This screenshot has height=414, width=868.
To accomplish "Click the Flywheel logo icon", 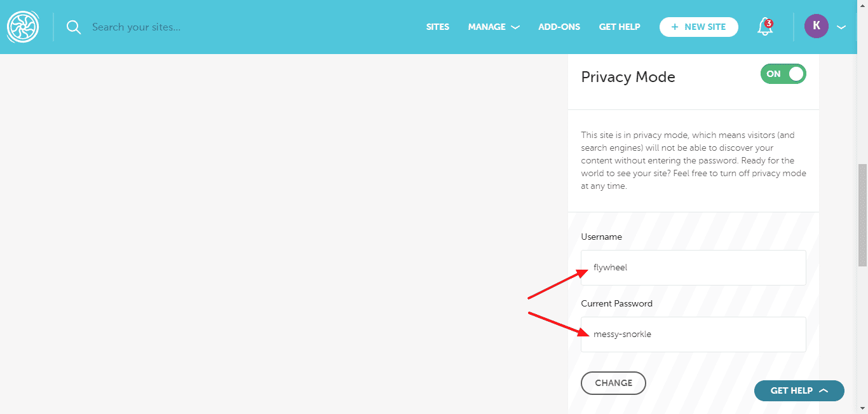I will pos(23,27).
